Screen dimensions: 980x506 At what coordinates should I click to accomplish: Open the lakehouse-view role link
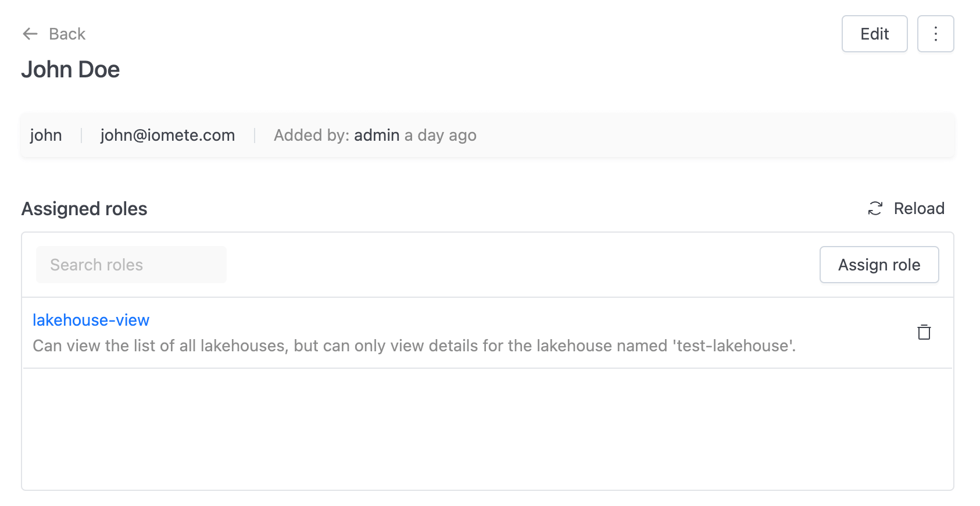(x=91, y=320)
